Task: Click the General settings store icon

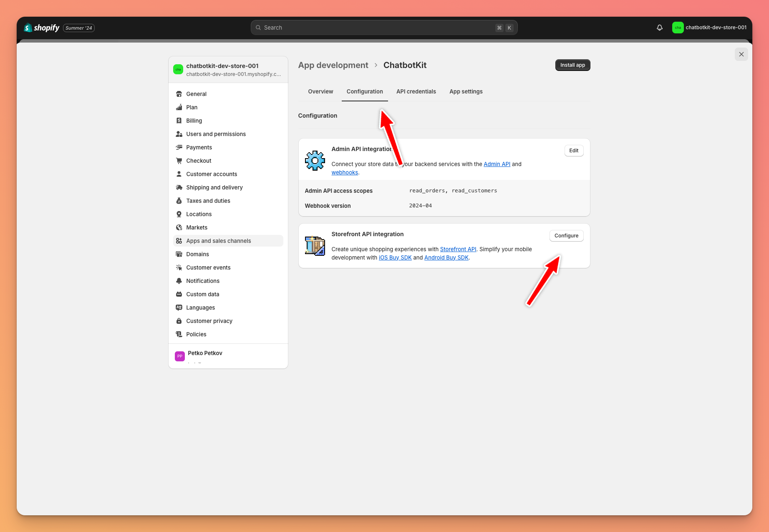Action: pos(179,94)
